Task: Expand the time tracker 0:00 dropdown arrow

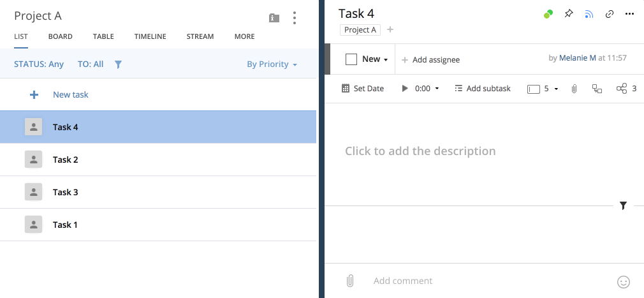Action: (x=437, y=89)
